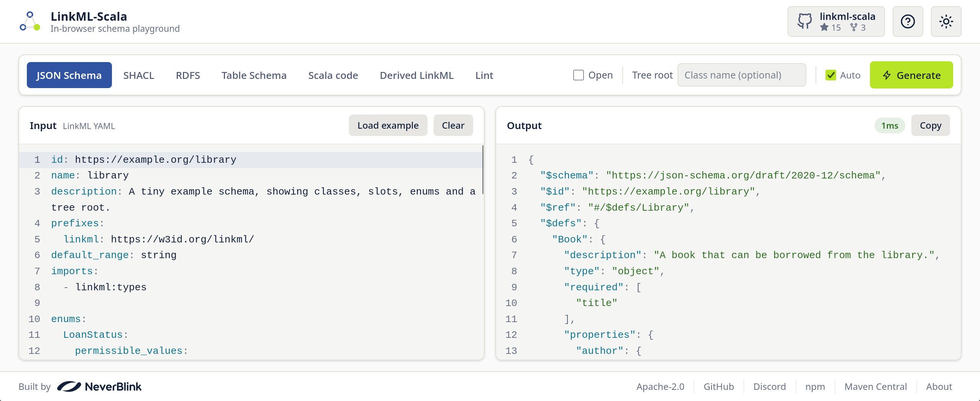Open the Lint tab
The image size is (980, 401).
484,75
